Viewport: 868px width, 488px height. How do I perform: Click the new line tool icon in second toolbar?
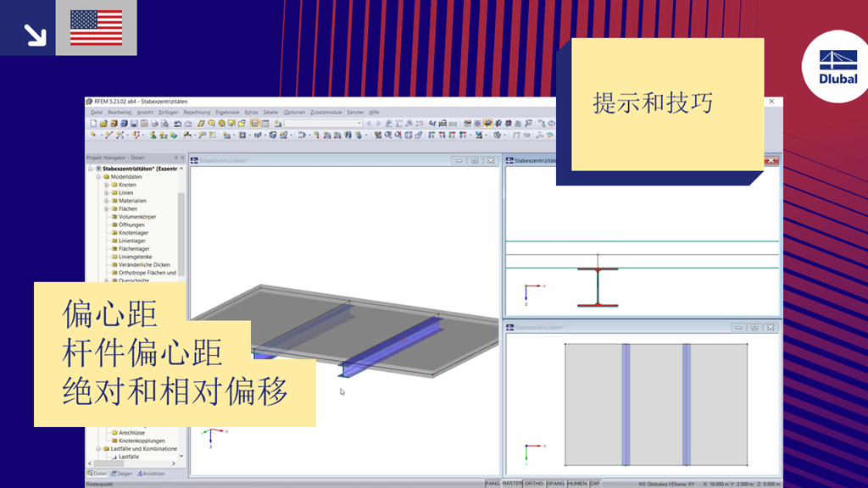[109, 135]
